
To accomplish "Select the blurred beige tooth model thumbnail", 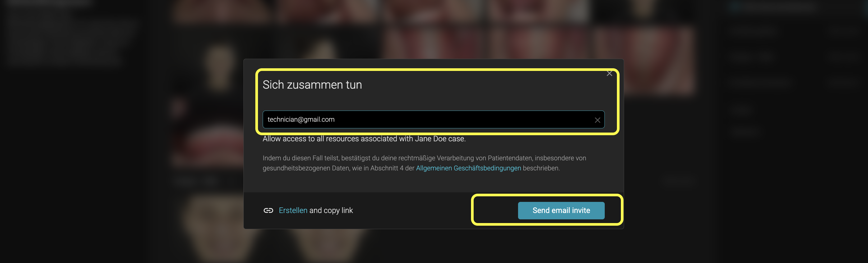I will (x=220, y=67).
